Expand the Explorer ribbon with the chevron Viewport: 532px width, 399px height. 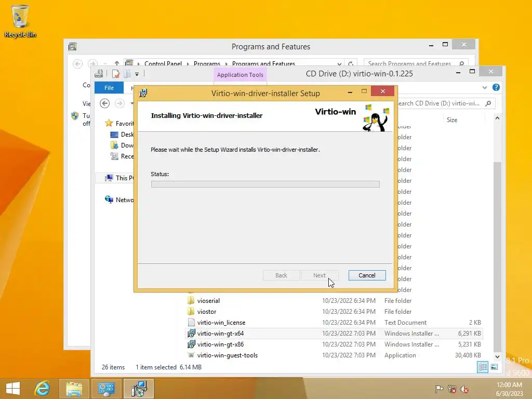485,87
